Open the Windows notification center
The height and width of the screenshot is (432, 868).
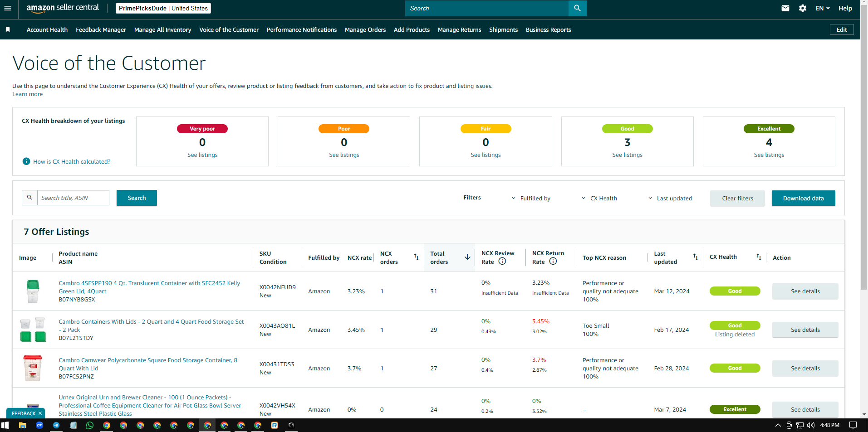(x=853, y=425)
